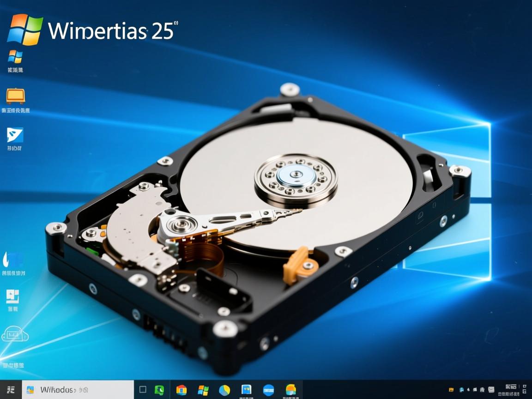Click the taskbar search box
Screen dimensions: 532x399
pos(78,390)
